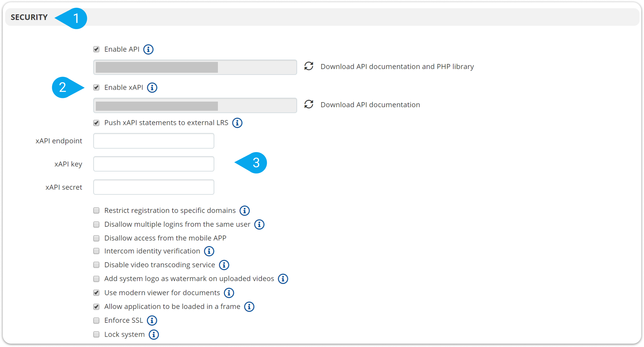
Task: Uncheck the Enable xAPI checkbox
Action: (96, 87)
